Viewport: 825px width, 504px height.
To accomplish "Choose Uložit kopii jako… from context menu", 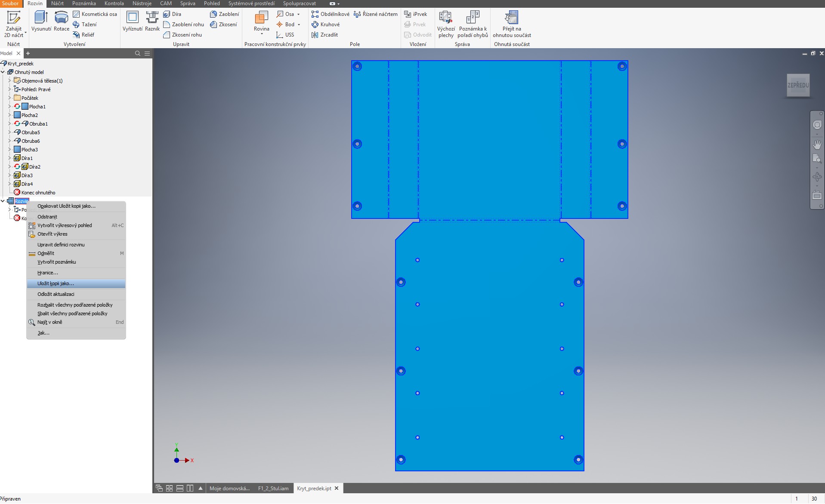I will (56, 283).
